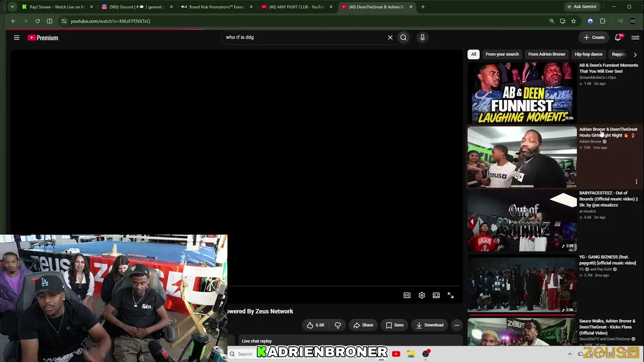Switch to Brand Risk Promotions tab
This screenshot has height=362, width=644.
pos(215,7)
